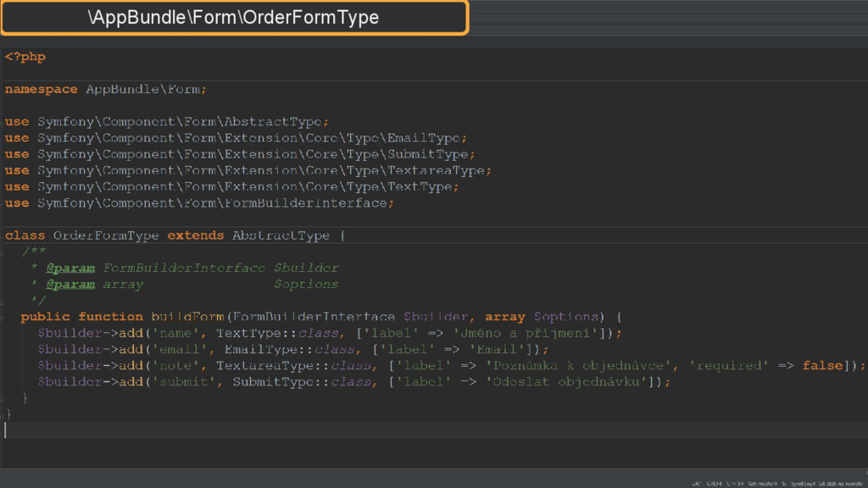Click the 'TextType;' import at line end
The width and height of the screenshot is (868, 488).
[423, 187]
